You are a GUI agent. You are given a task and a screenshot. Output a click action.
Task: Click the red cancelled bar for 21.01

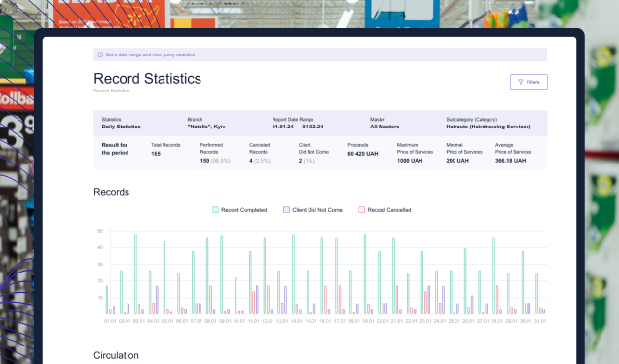(397, 300)
